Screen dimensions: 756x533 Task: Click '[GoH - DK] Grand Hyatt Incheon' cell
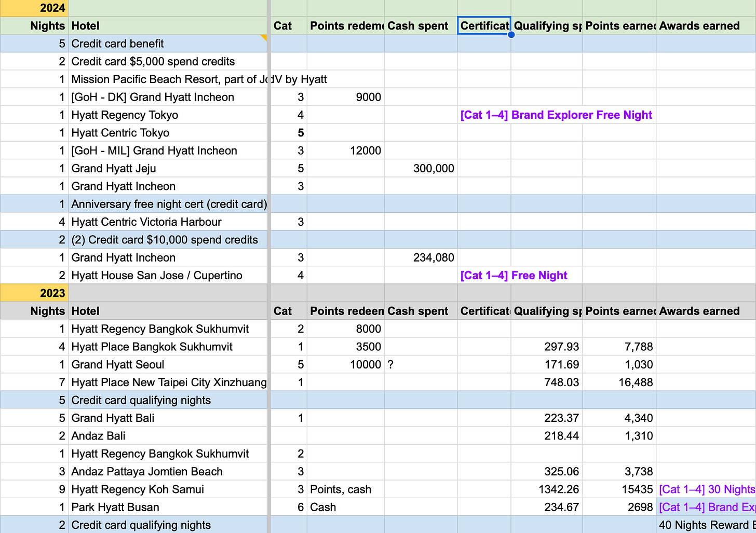(x=168, y=97)
